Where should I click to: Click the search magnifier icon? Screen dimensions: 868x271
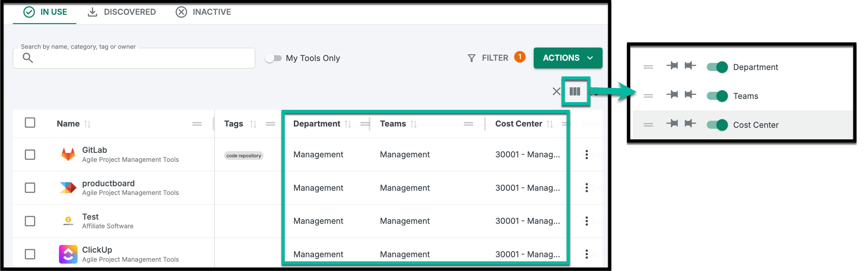coord(28,58)
